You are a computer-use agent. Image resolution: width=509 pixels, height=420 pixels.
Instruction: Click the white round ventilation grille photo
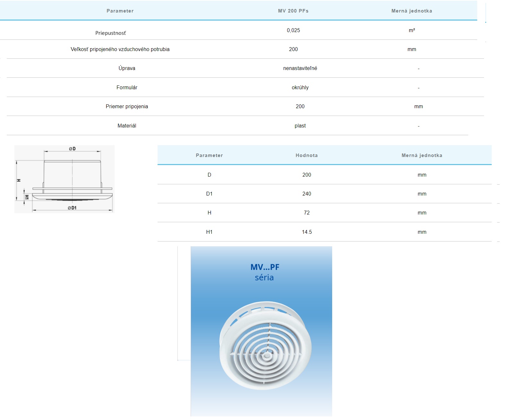pos(265,345)
